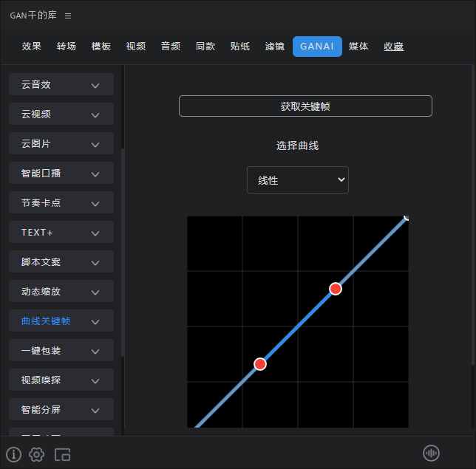The width and height of the screenshot is (476, 469).
Task: Switch to the 转场 tab
Action: [x=67, y=47]
